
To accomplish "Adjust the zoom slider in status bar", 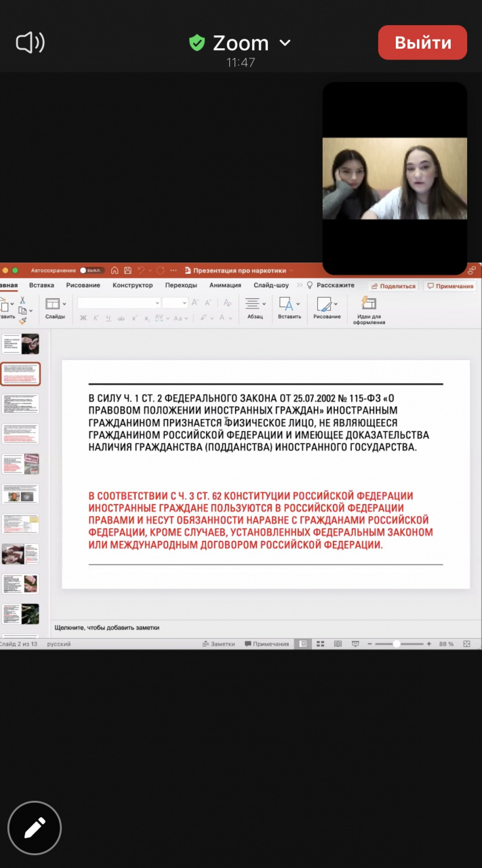I will pos(397,644).
